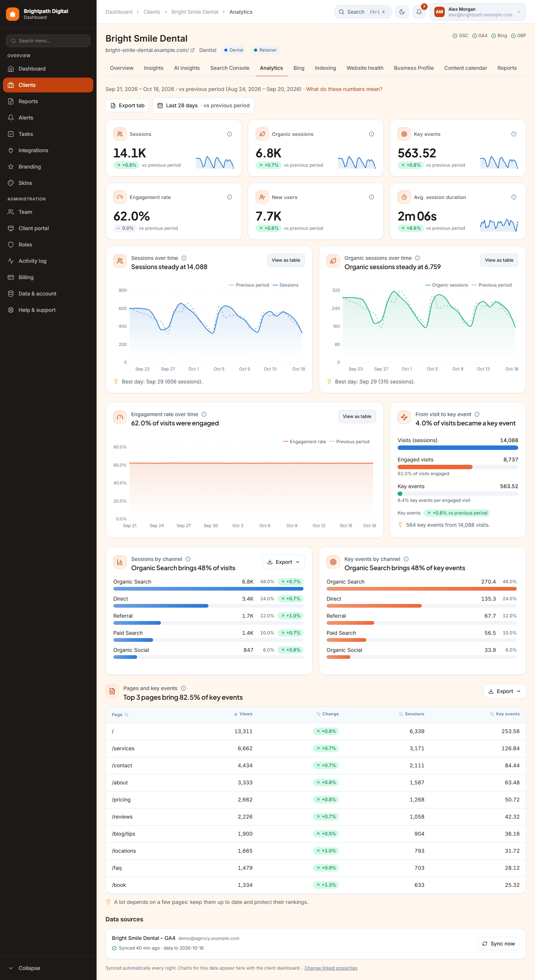Show info for Engagement rate card
Screen dimensions: 535x980
(230, 197)
